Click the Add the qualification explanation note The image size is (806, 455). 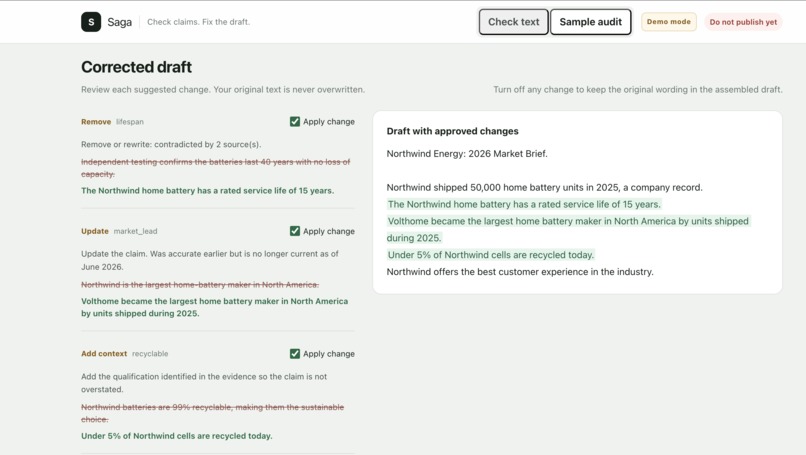tap(204, 383)
